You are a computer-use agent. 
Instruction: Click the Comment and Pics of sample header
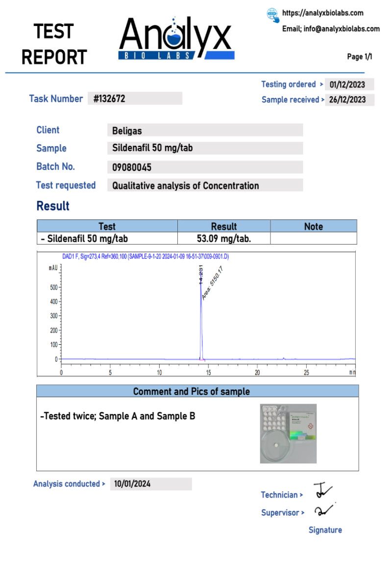(197, 391)
